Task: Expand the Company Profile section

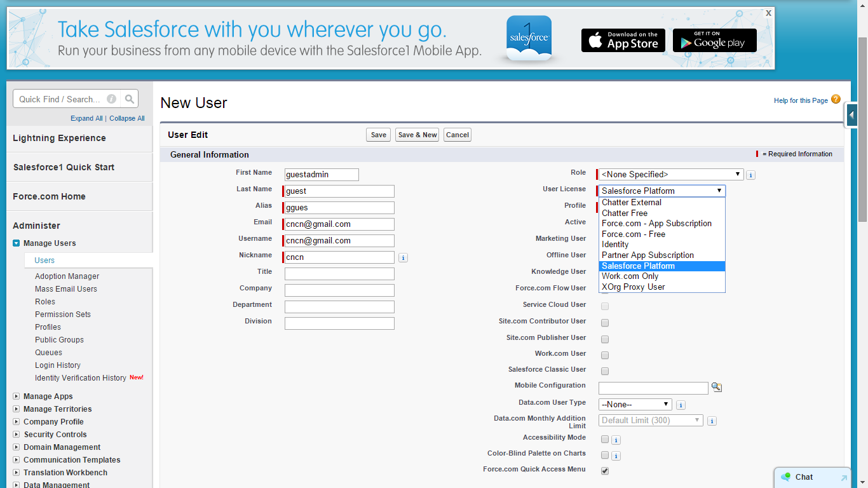Action: 17,422
